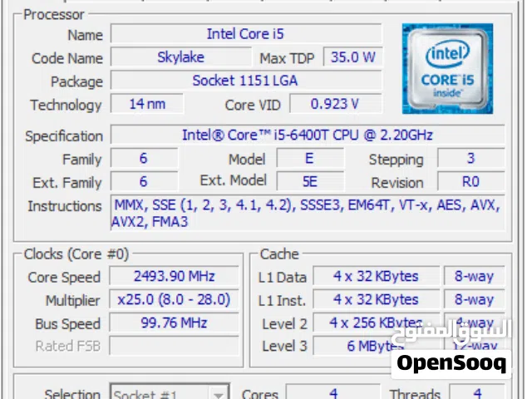The height and width of the screenshot is (399, 532).
Task: Open the Selection Socket #1 dropdown
Action: [x=170, y=392]
